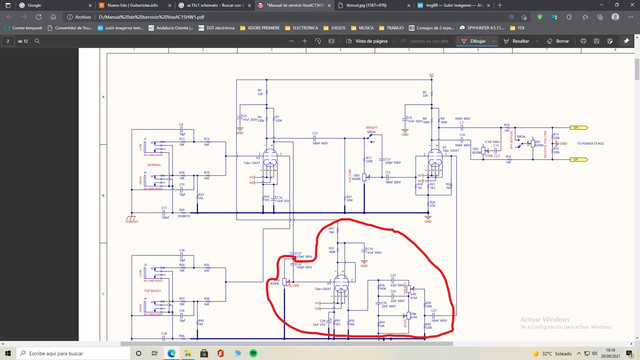
Task: Toggle the pin toolbar button
Action: pyautogui.click(x=627, y=41)
